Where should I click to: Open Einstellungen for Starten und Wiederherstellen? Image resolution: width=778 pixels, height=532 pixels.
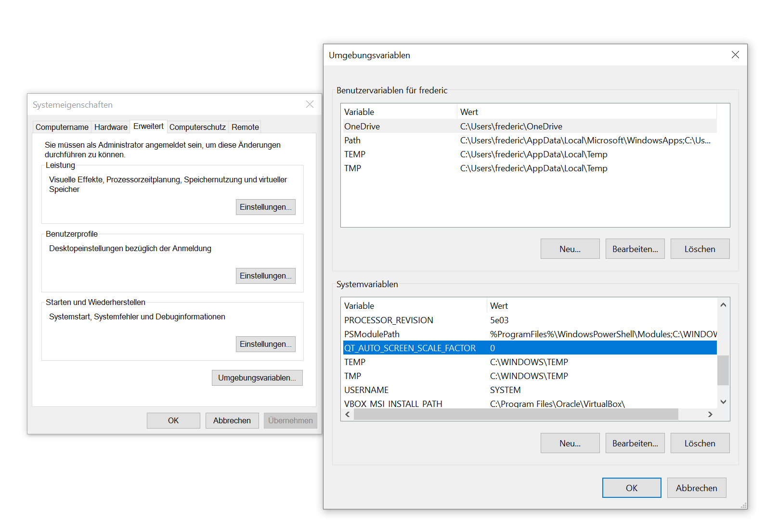click(265, 344)
